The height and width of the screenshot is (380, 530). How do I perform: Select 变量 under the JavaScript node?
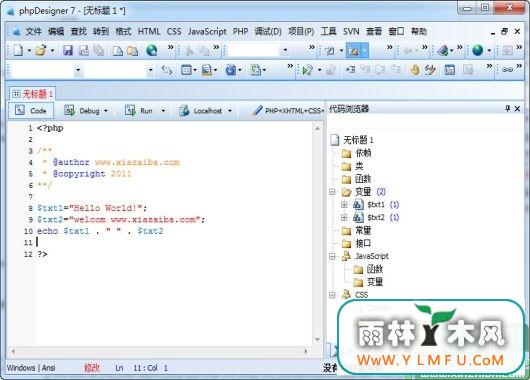(375, 282)
